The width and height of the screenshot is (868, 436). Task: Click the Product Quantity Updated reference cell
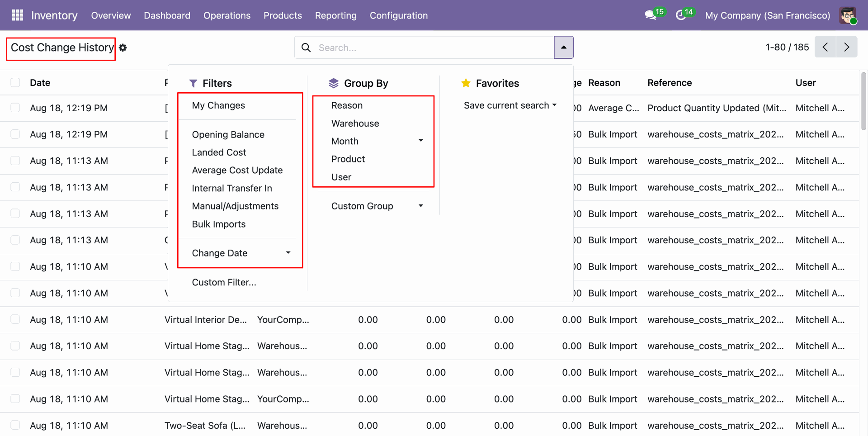click(x=717, y=108)
